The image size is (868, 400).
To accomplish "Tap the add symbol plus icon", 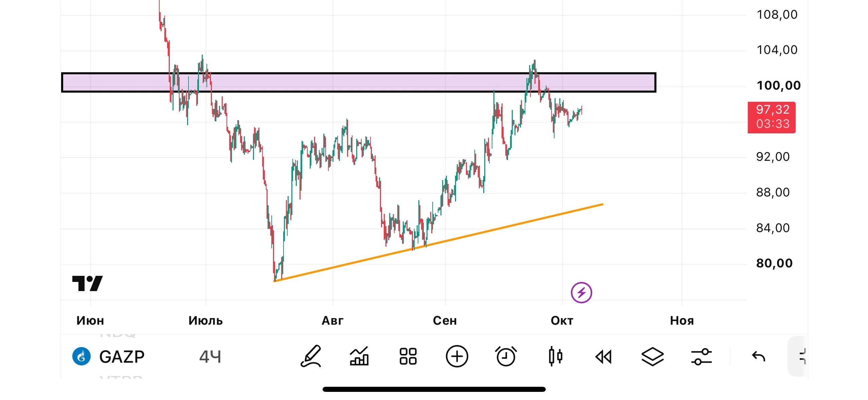I will point(457,356).
